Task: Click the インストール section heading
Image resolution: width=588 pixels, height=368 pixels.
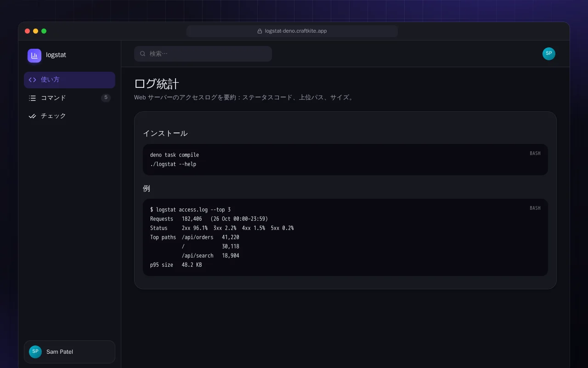Action: (165, 133)
